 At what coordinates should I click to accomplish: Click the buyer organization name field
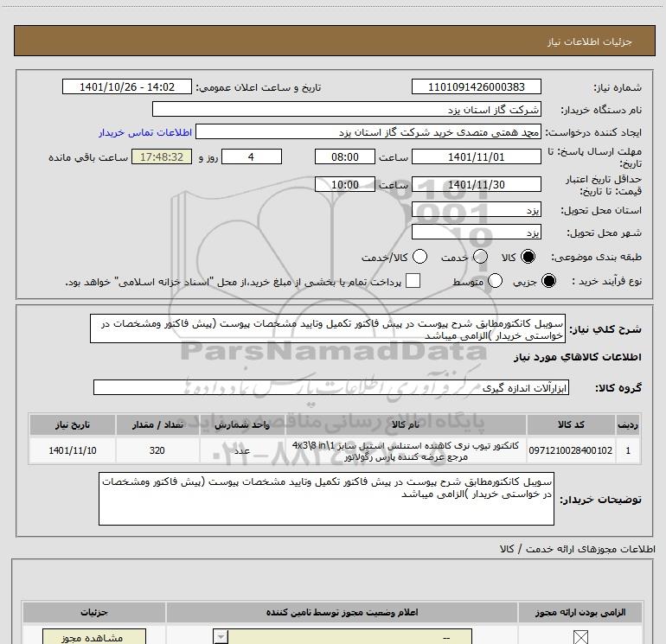347,109
